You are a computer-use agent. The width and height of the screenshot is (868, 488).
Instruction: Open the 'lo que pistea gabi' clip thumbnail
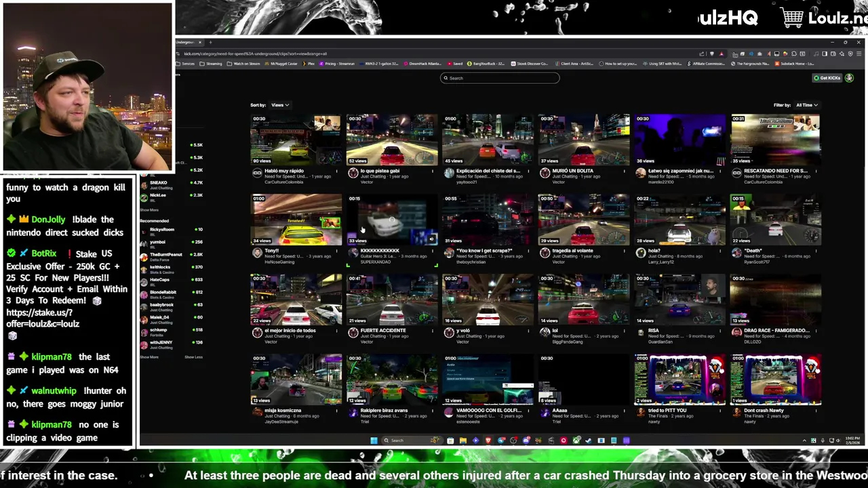pos(392,140)
